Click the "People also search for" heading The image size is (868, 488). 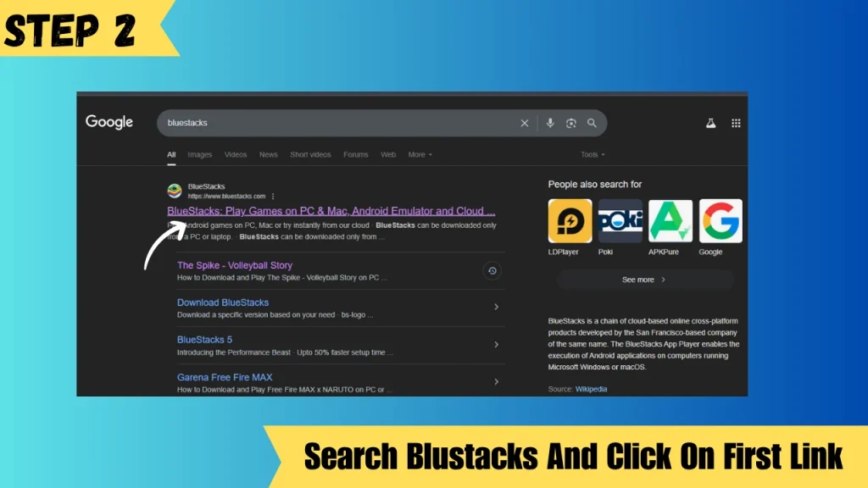pos(594,184)
